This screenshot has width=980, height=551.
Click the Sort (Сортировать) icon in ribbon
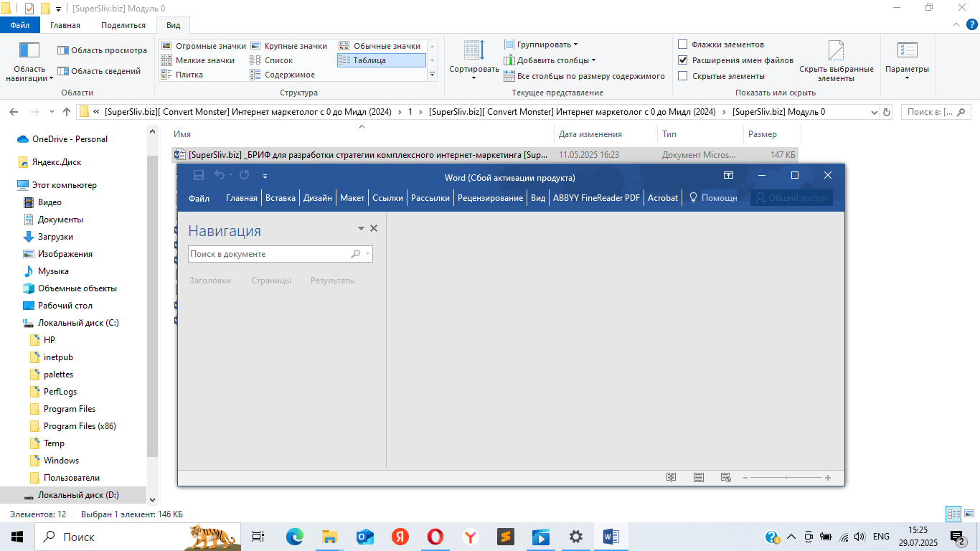(473, 52)
